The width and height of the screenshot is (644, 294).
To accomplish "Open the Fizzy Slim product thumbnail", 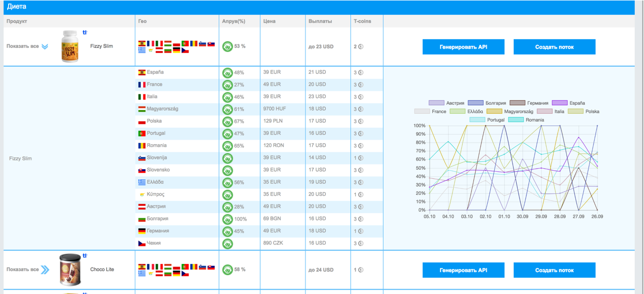I will (70, 46).
